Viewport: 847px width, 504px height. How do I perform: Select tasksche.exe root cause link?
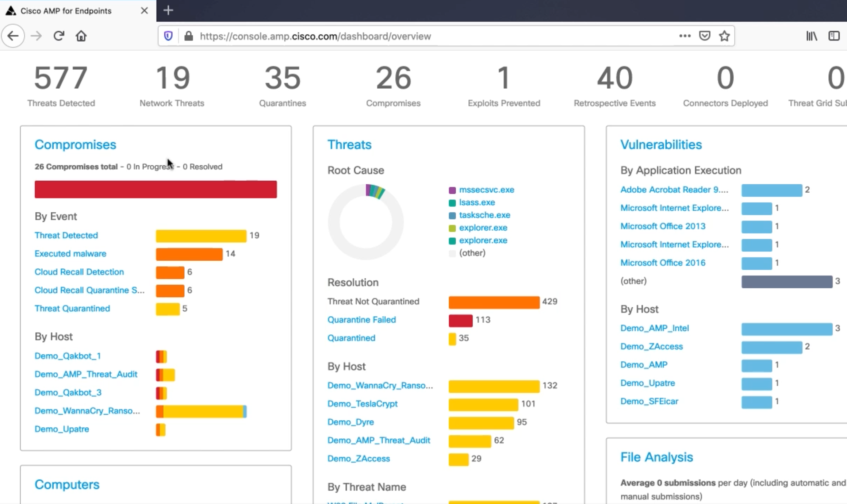pyautogui.click(x=485, y=215)
